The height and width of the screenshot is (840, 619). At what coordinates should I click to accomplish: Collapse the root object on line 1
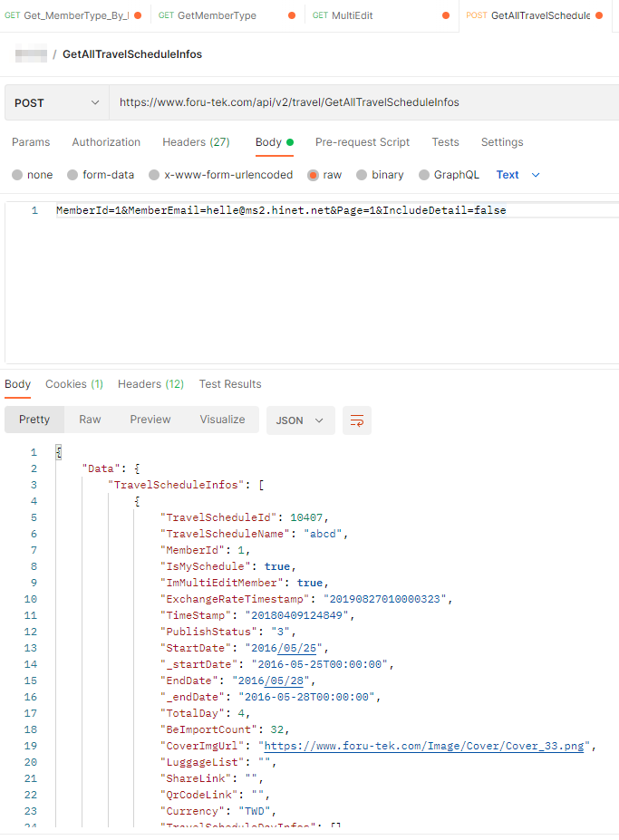click(59, 452)
